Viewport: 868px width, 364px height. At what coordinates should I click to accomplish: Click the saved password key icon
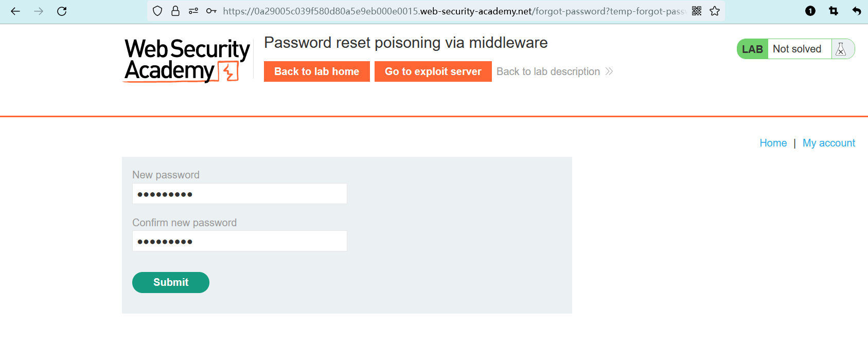coord(211,11)
